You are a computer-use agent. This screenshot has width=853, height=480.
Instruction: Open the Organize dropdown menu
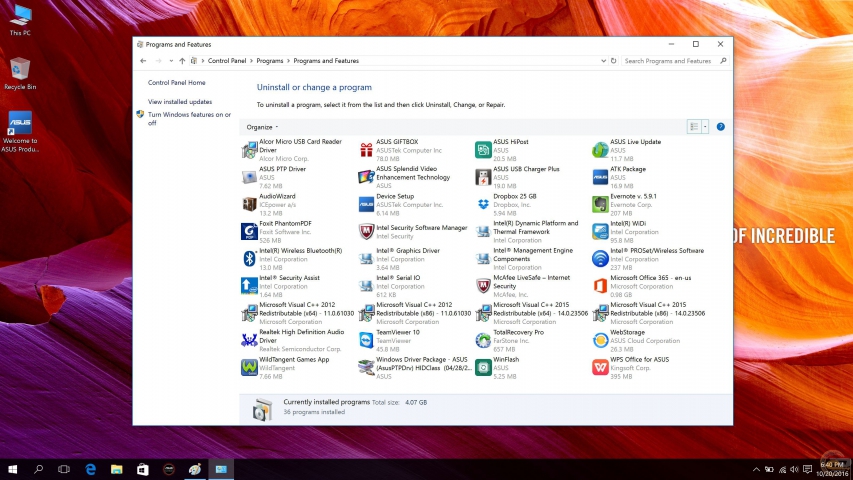(262, 127)
